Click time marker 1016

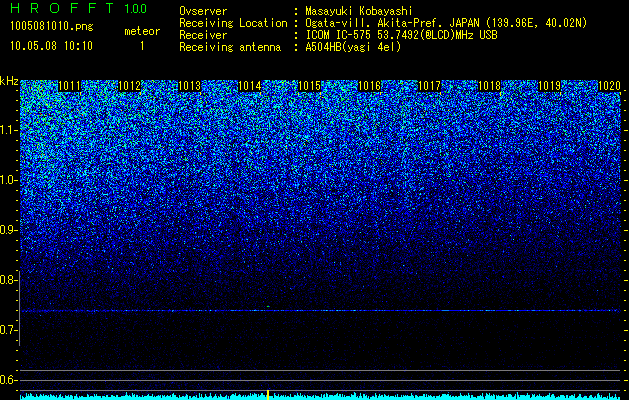369,86
